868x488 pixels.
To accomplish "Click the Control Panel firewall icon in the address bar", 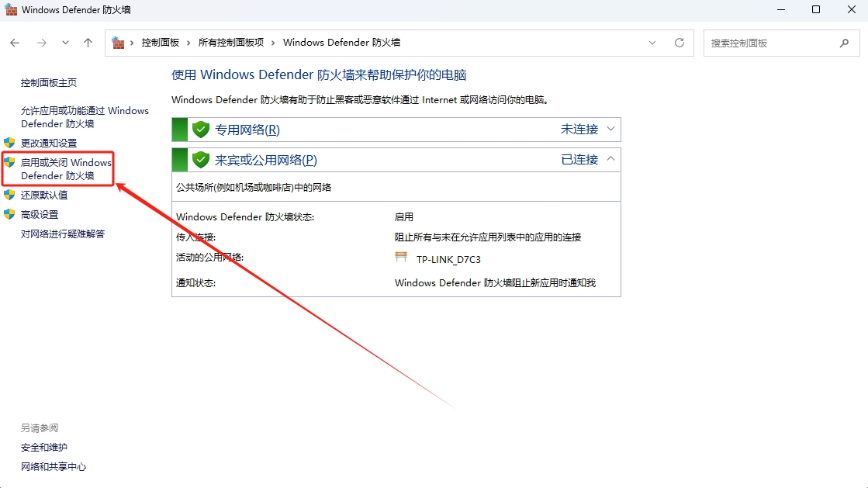I will (118, 43).
